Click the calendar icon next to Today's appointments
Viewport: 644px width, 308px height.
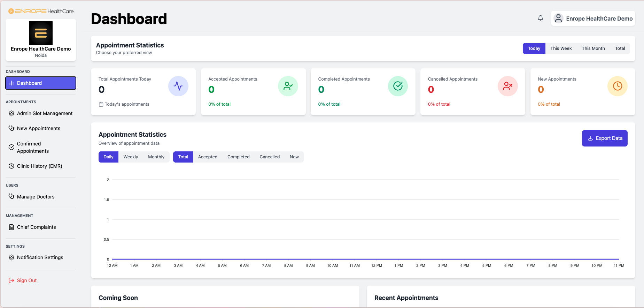click(101, 104)
